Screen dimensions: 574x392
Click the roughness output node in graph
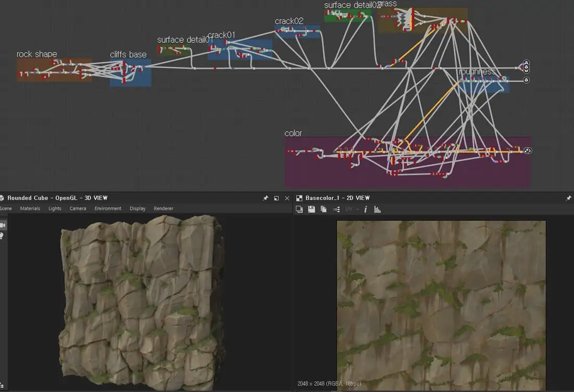526,80
